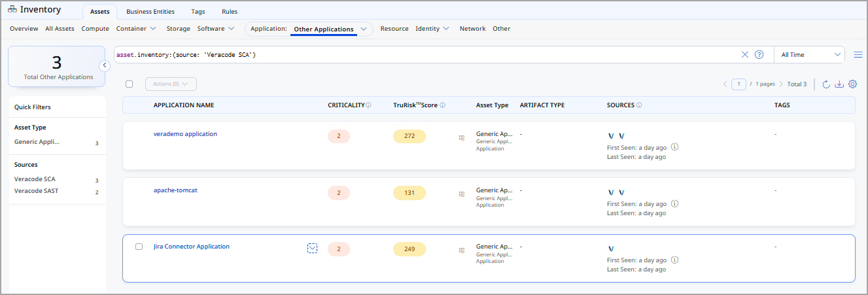Collapse the left filter panel arrow
Viewport: 868px width, 295px height.
(104, 65)
